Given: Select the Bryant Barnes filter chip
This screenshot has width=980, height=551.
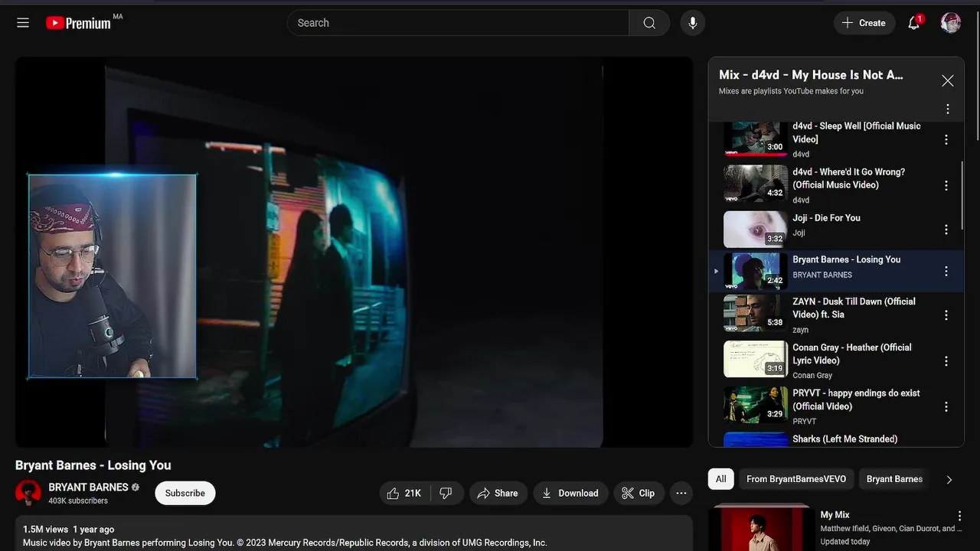Looking at the screenshot, I should [894, 479].
